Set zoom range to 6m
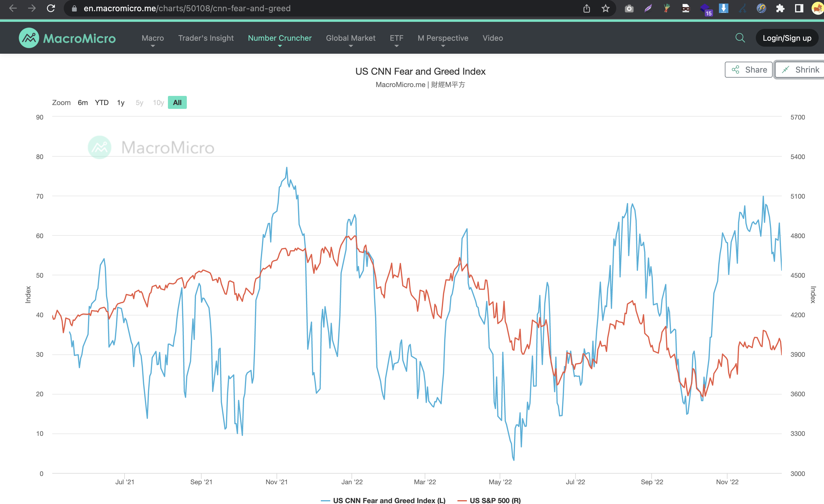This screenshot has width=824, height=504. pyautogui.click(x=83, y=103)
